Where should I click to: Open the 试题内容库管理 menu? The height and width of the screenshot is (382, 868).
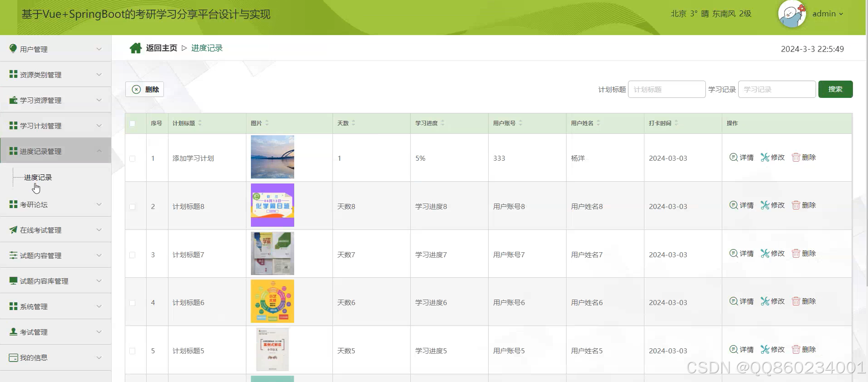(x=56, y=281)
